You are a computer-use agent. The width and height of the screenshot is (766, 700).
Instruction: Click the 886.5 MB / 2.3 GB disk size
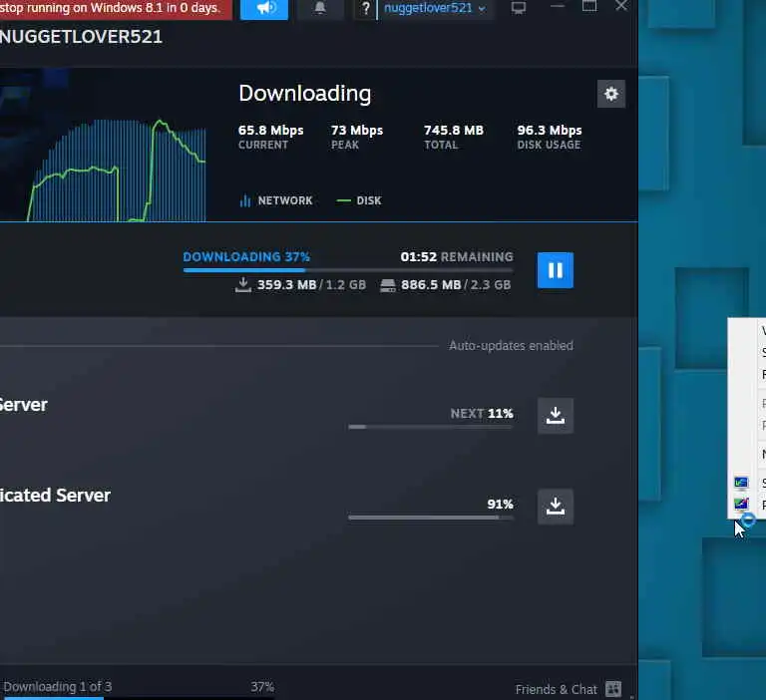446,285
